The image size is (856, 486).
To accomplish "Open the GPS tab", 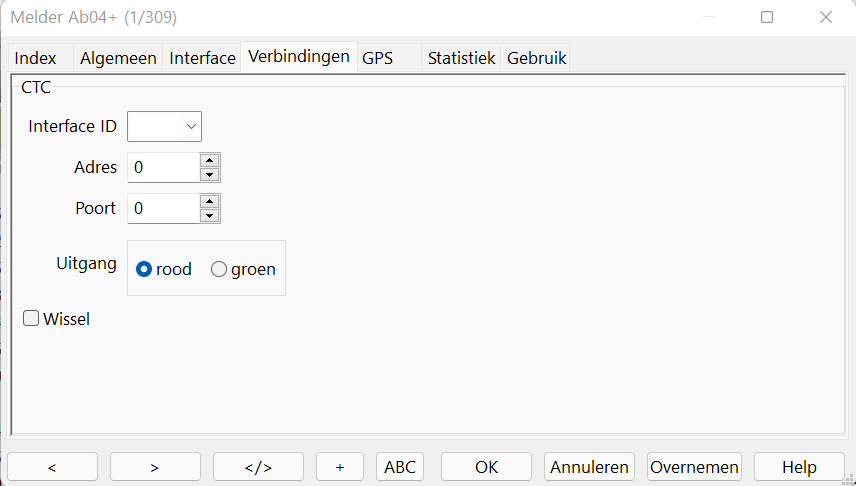I will (x=378, y=58).
